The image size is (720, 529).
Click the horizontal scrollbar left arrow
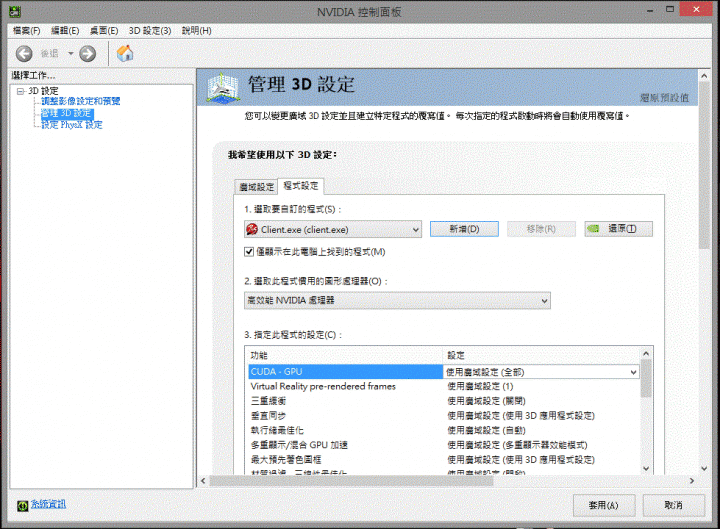click(203, 481)
